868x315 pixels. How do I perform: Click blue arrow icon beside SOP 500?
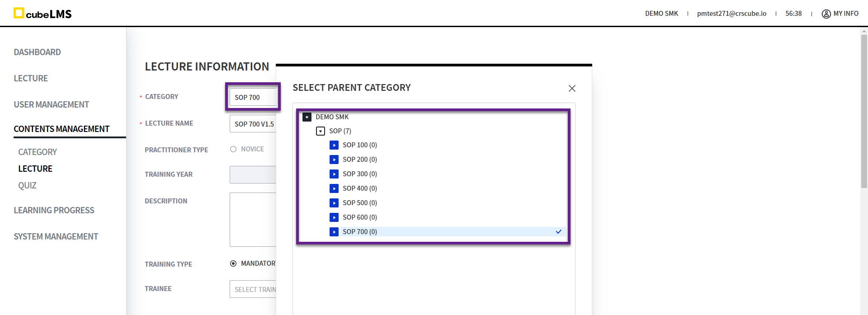[334, 203]
